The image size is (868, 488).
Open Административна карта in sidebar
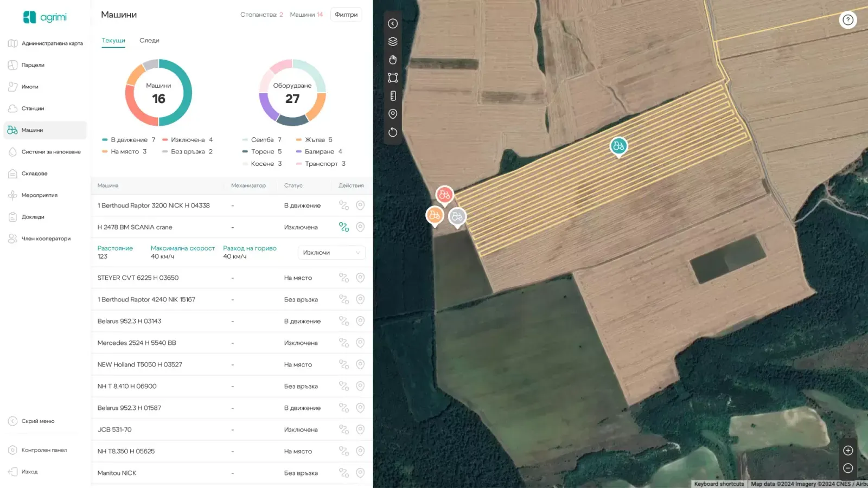pyautogui.click(x=46, y=43)
